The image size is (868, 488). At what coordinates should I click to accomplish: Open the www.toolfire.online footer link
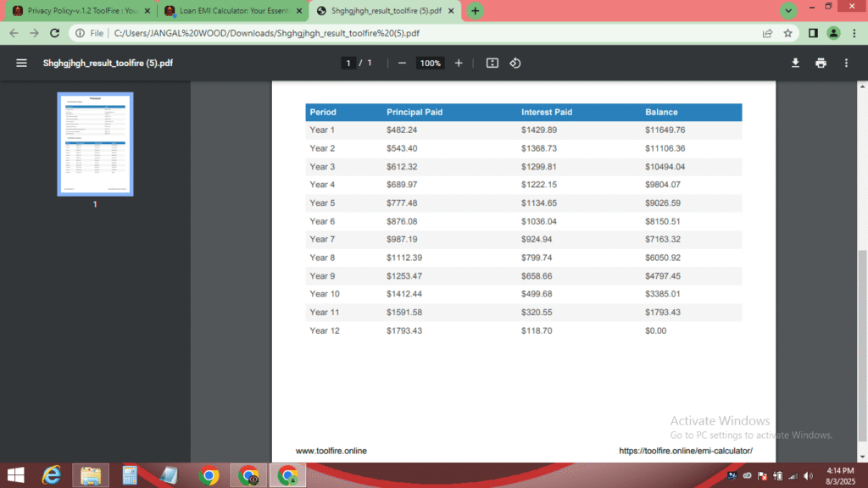coord(331,451)
